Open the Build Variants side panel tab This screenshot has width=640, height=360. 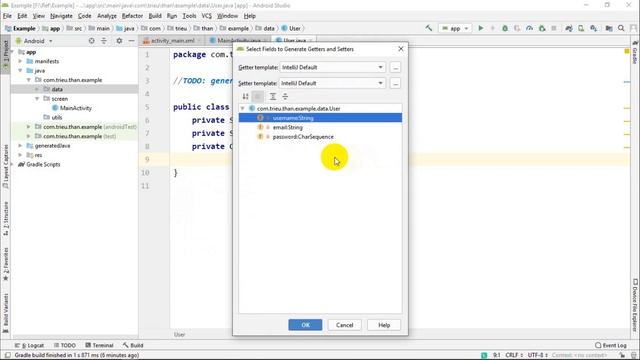6,313
